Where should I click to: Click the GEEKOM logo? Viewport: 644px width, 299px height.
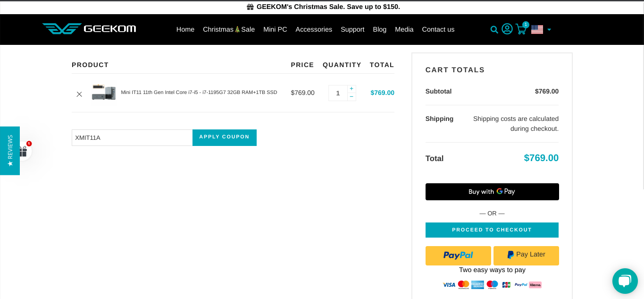[89, 29]
